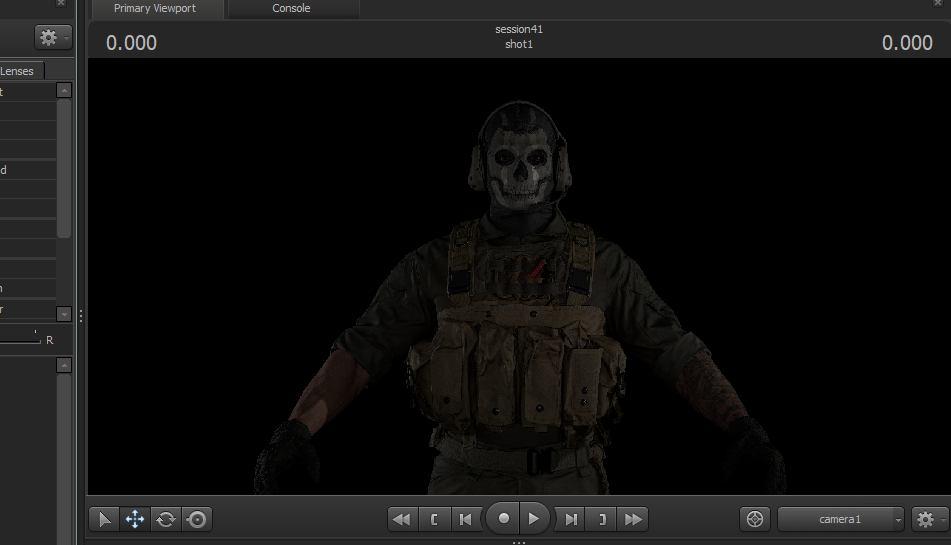
Task: Click the upper list scroll-down arrow
Action: 64,314
